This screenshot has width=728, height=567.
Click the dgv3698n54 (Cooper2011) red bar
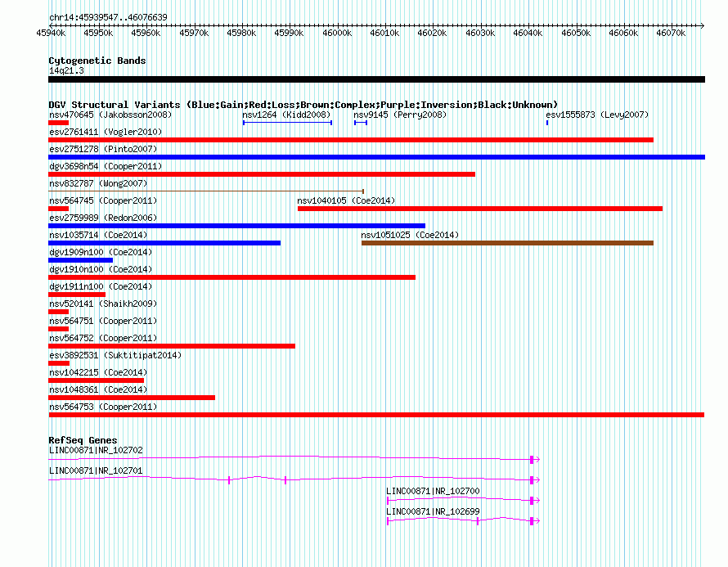pos(262,174)
